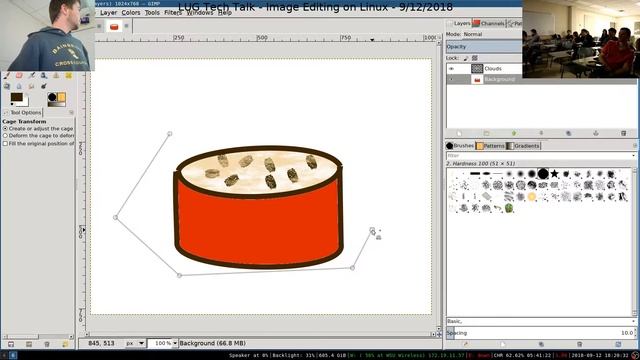The width and height of the screenshot is (640, 360).
Task: Duplicate the selected brush
Action: (x=541, y=344)
